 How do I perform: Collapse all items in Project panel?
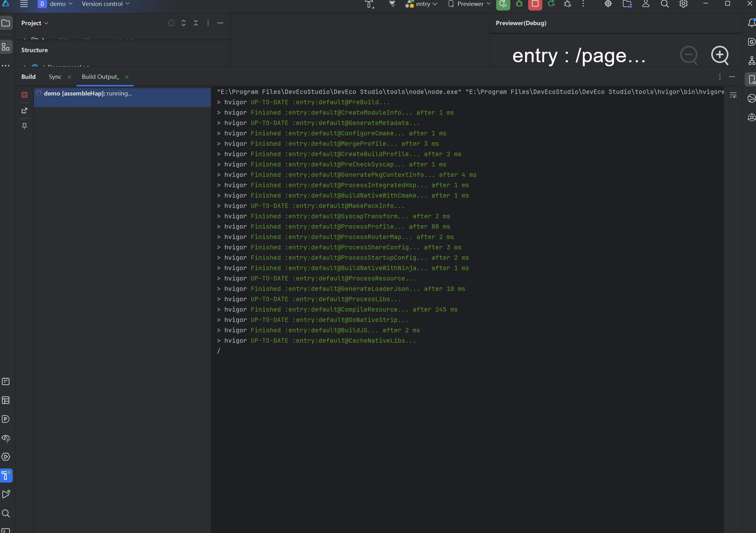click(x=196, y=23)
